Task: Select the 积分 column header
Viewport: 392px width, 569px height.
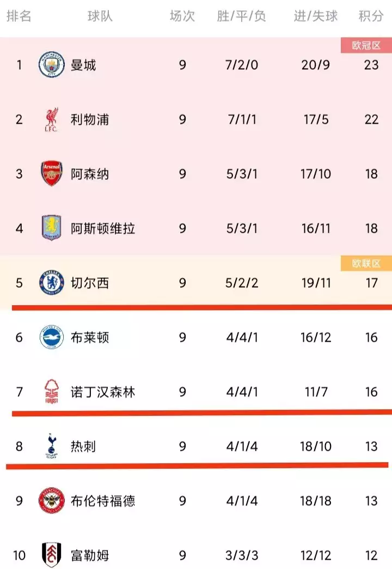Action: pyautogui.click(x=371, y=16)
